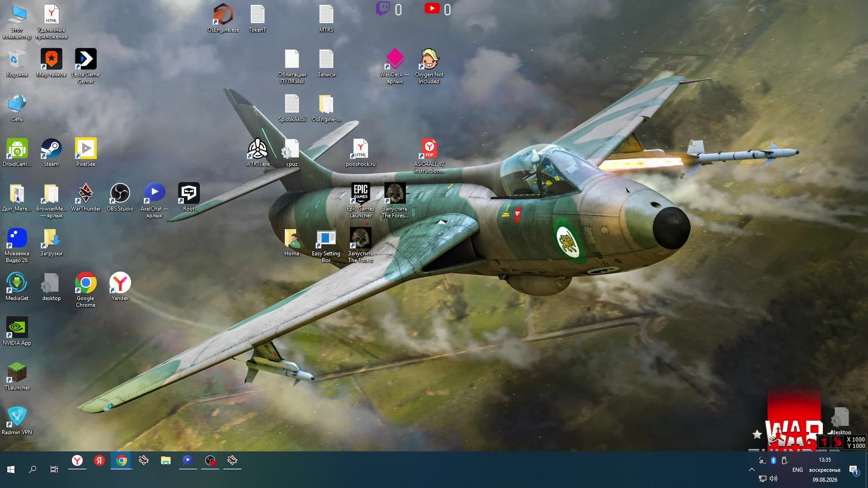Open File Explorer from the taskbar
868x488 pixels.
[x=166, y=461]
